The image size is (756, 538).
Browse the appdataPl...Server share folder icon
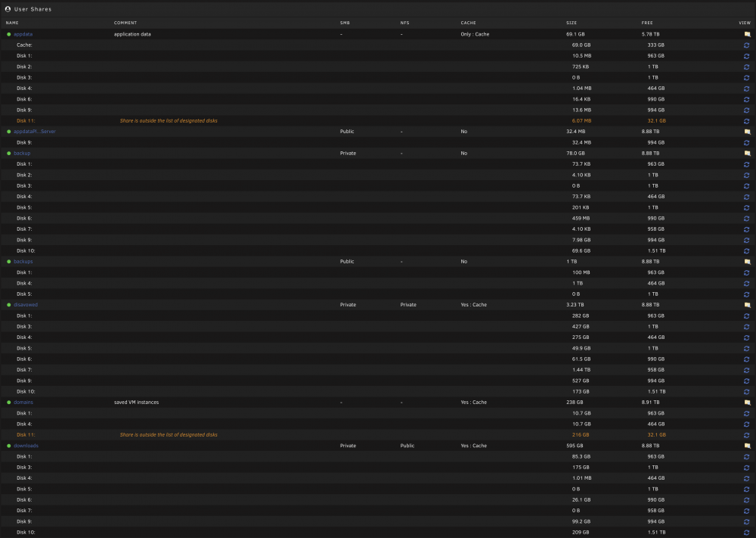[x=747, y=132]
